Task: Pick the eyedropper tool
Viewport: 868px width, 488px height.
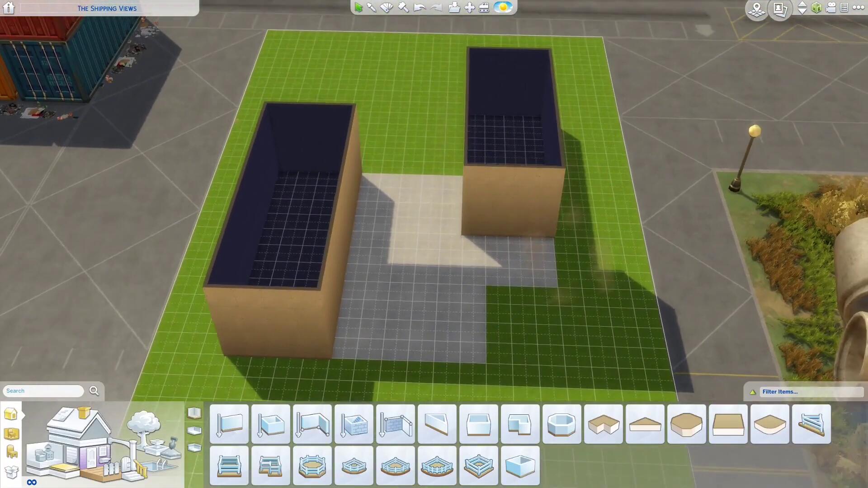Action: click(372, 8)
